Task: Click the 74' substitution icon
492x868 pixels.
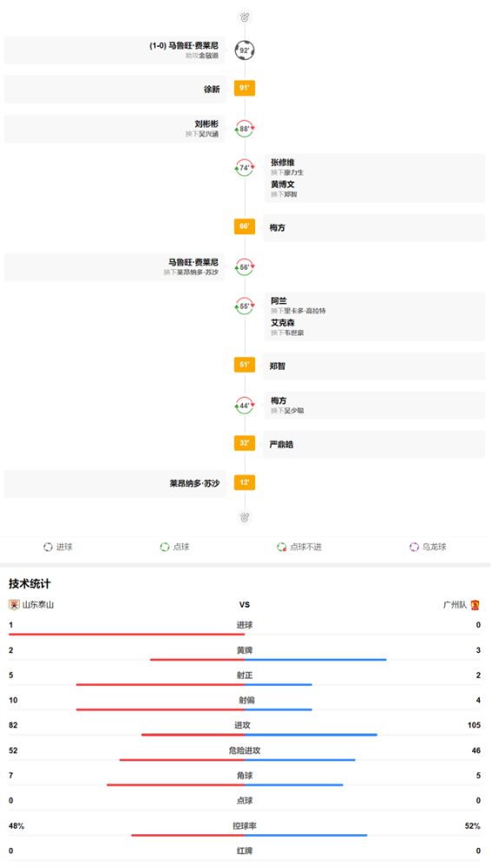Action: [245, 168]
